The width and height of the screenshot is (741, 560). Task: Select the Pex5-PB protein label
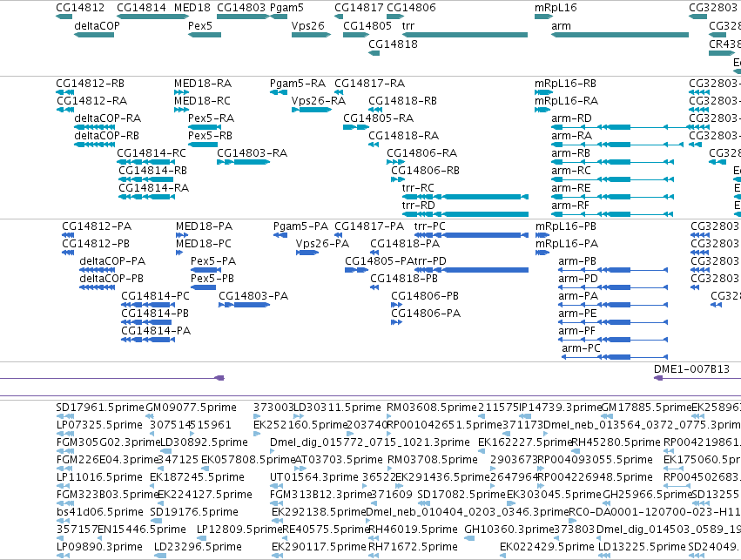coord(212,279)
